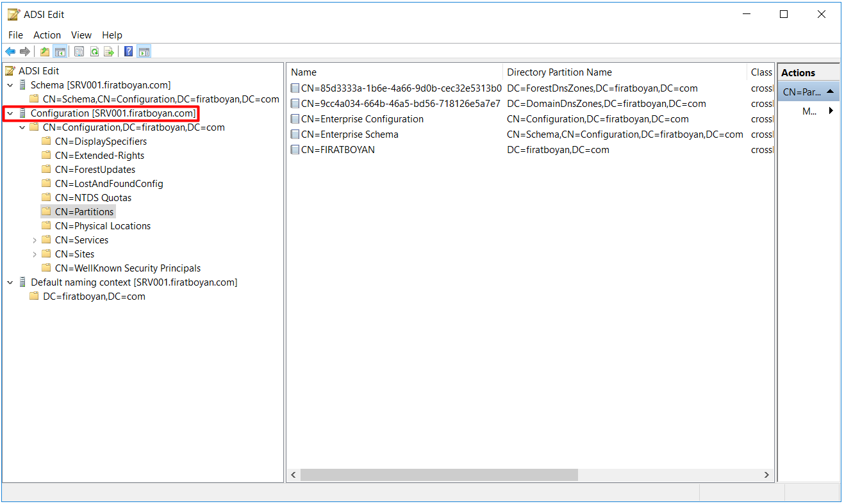The height and width of the screenshot is (504, 844).
Task: Click the CN=WellKnown Security Principals folder icon
Action: click(46, 268)
